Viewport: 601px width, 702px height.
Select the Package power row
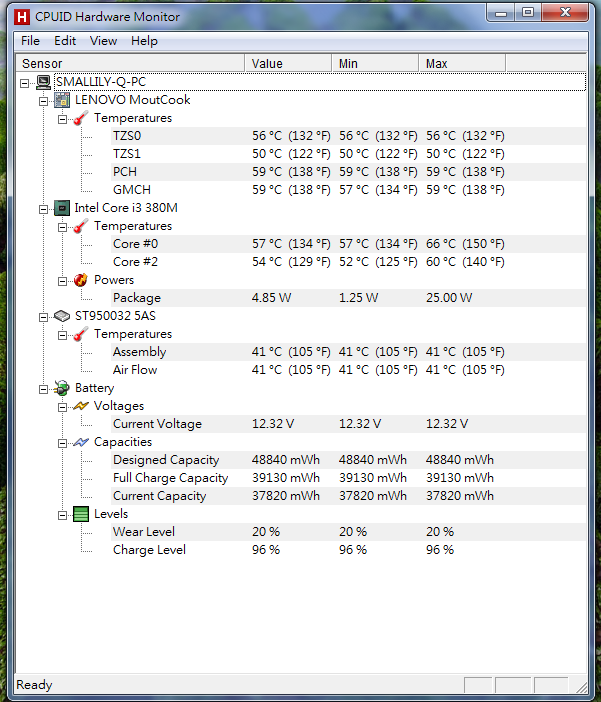click(349, 298)
